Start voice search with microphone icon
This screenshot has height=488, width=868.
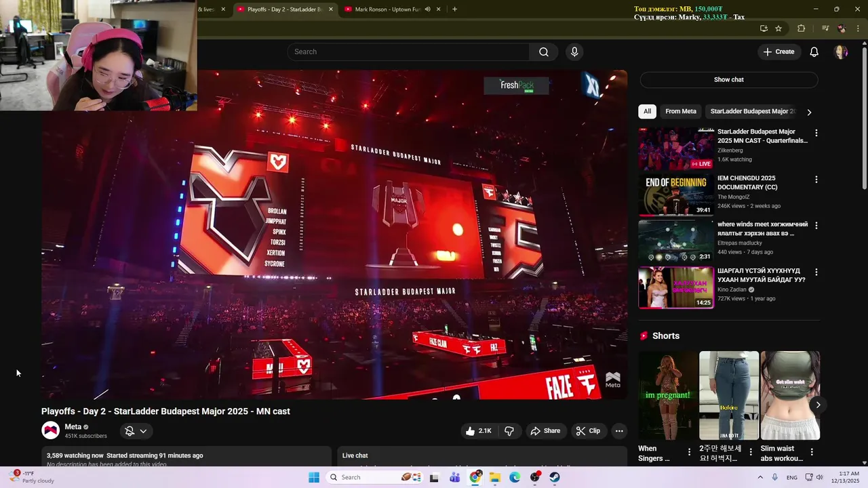click(x=574, y=52)
